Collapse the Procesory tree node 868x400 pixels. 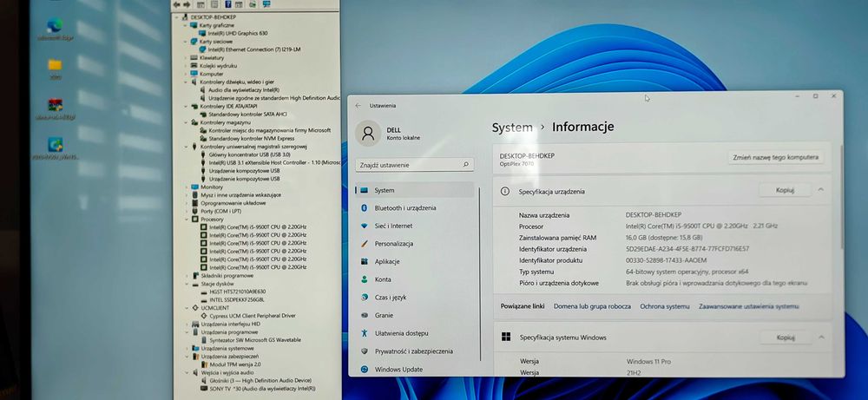(187, 219)
